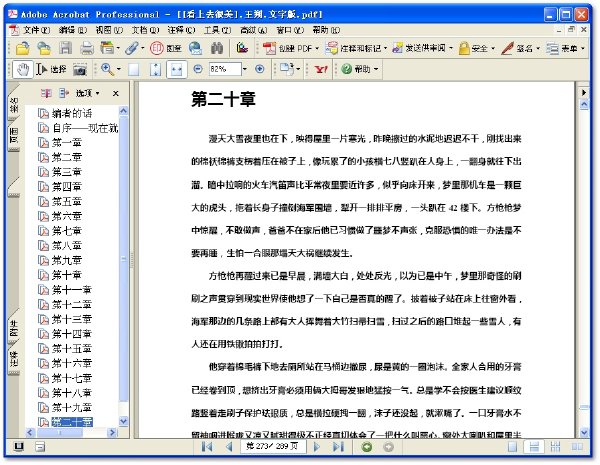Open the Help menu in menu bar

point(326,30)
